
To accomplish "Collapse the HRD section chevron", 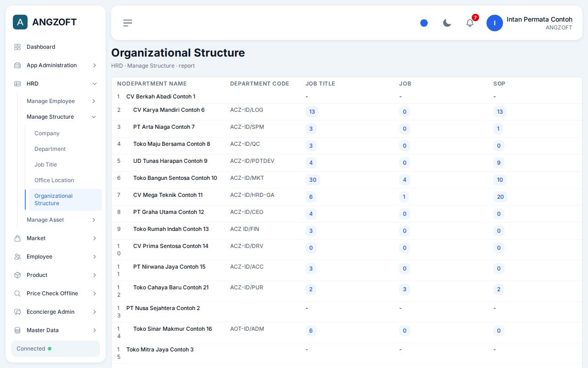I will [95, 84].
